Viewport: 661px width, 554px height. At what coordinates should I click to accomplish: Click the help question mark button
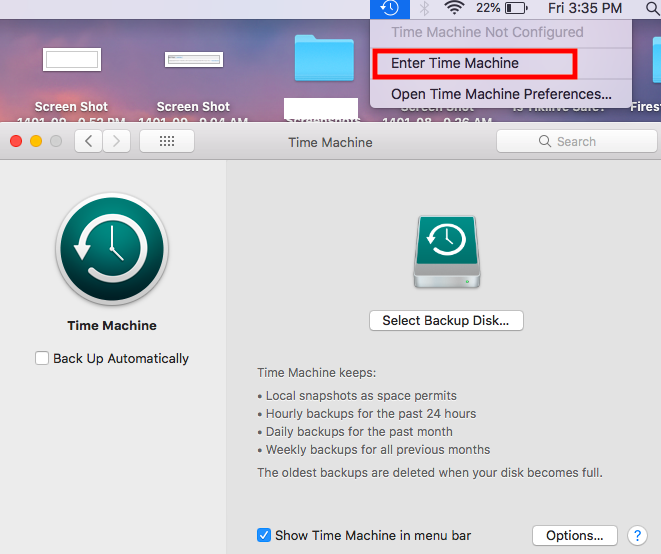(637, 535)
